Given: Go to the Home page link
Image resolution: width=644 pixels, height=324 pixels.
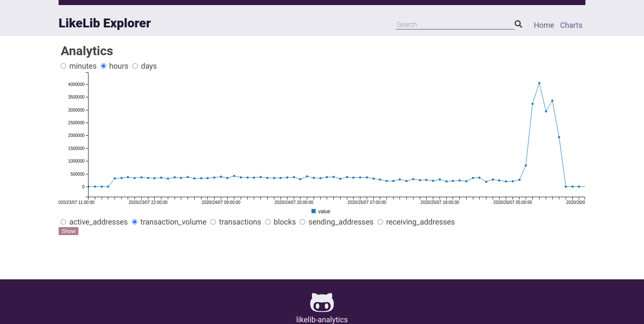Looking at the screenshot, I should click(544, 25).
